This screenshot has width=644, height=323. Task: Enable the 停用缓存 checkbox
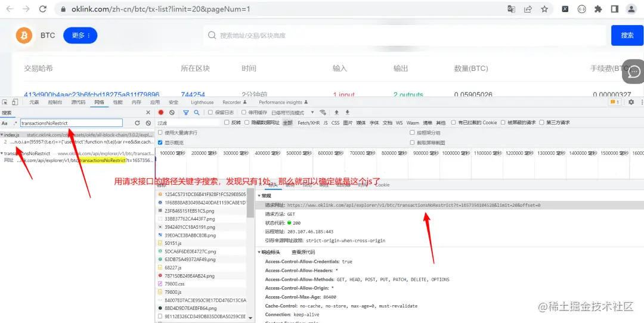point(243,113)
